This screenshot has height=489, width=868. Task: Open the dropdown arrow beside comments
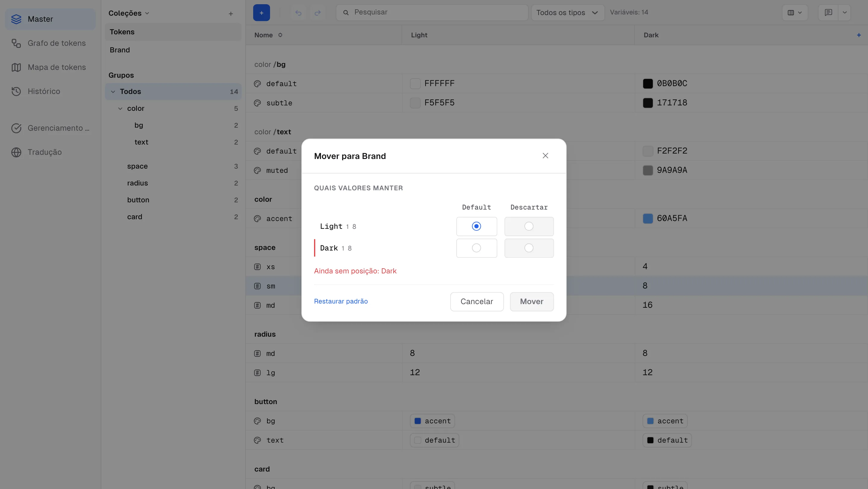844,12
